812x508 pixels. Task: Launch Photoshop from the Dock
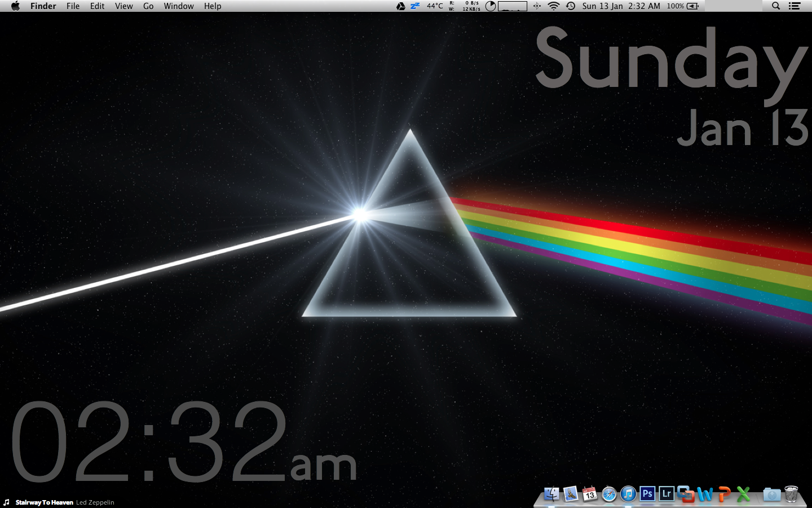tap(647, 494)
